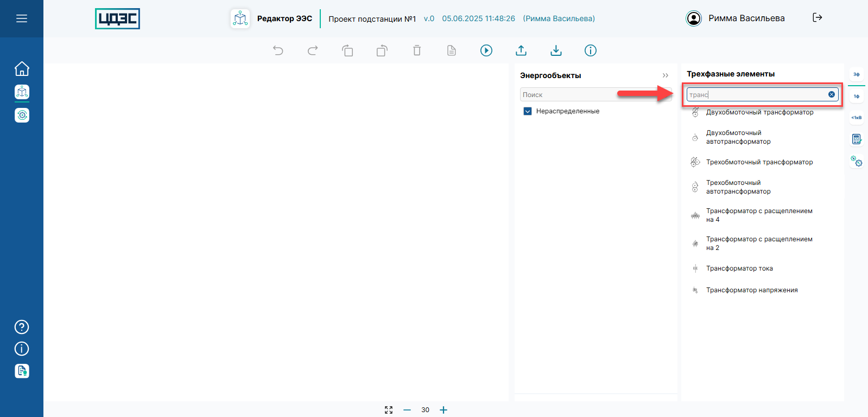Switch to the 1ф single-phase tab
868x417 pixels.
856,97
